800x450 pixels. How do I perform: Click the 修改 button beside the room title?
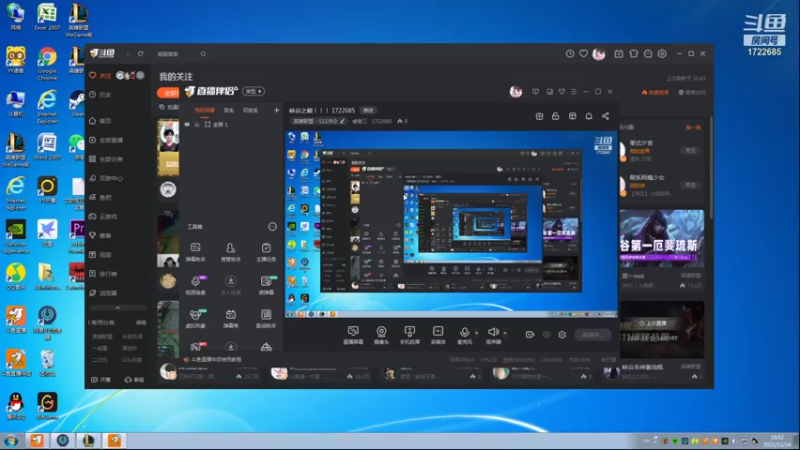(x=368, y=110)
